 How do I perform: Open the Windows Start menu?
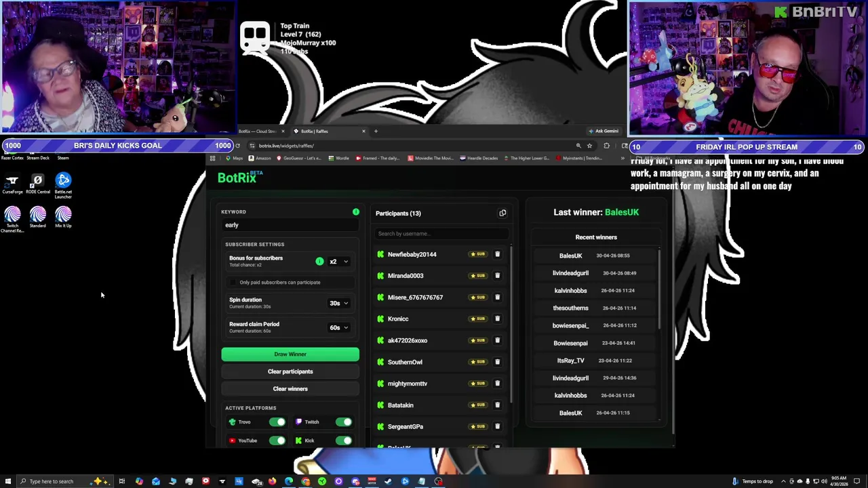coord(7,481)
